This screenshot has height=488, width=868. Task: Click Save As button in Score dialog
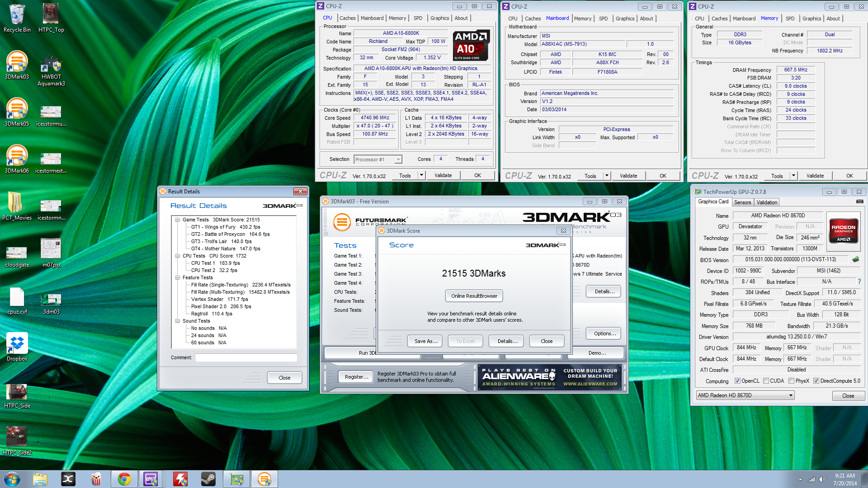425,341
